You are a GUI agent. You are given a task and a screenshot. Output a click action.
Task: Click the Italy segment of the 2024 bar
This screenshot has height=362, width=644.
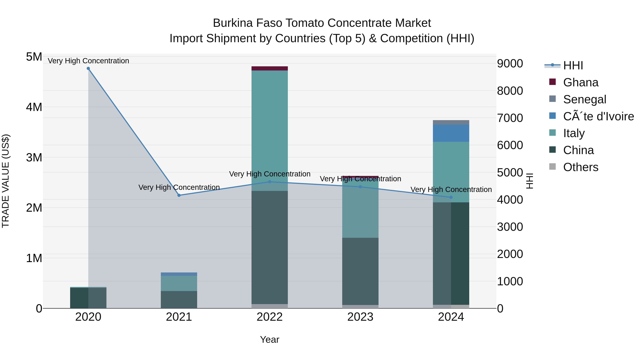tap(451, 172)
